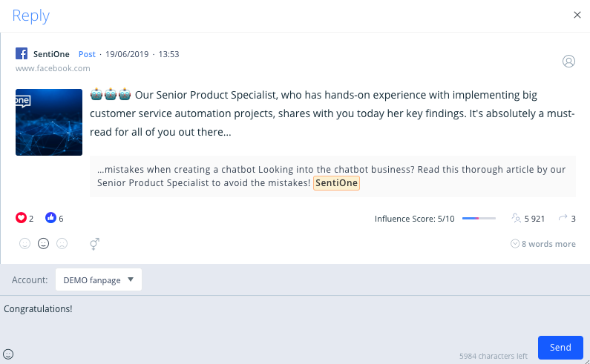This screenshot has height=364, width=590.
Task: Click the Influence Score progress bar
Action: pyautogui.click(x=479, y=219)
